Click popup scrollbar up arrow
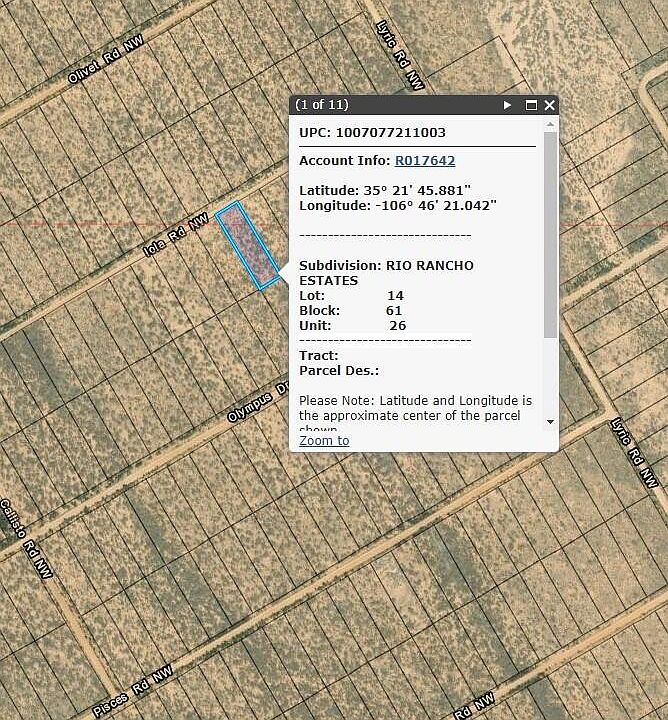The width and height of the screenshot is (668, 720). coord(550,124)
